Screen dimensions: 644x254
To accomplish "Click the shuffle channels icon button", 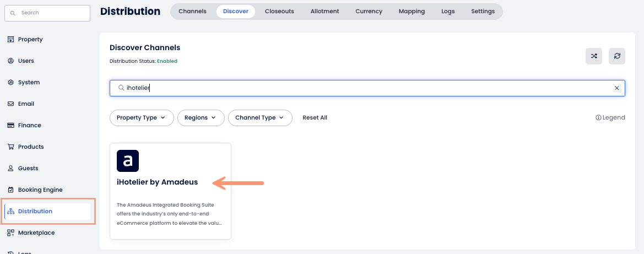I will point(594,56).
